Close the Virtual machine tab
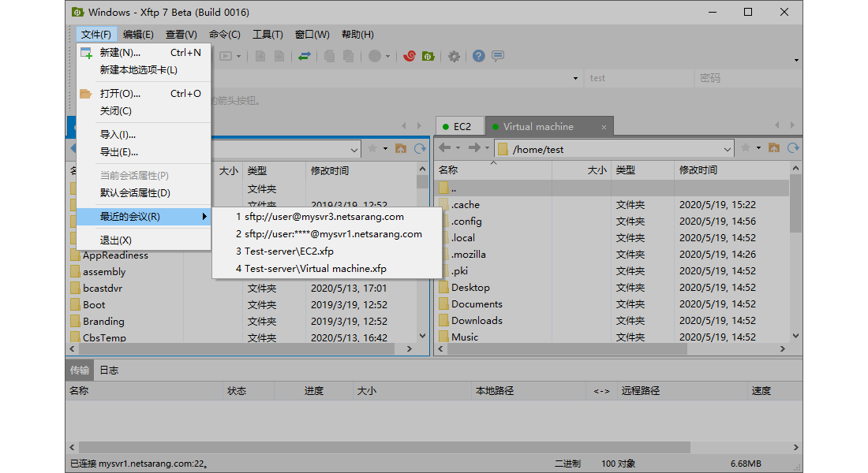 point(604,127)
